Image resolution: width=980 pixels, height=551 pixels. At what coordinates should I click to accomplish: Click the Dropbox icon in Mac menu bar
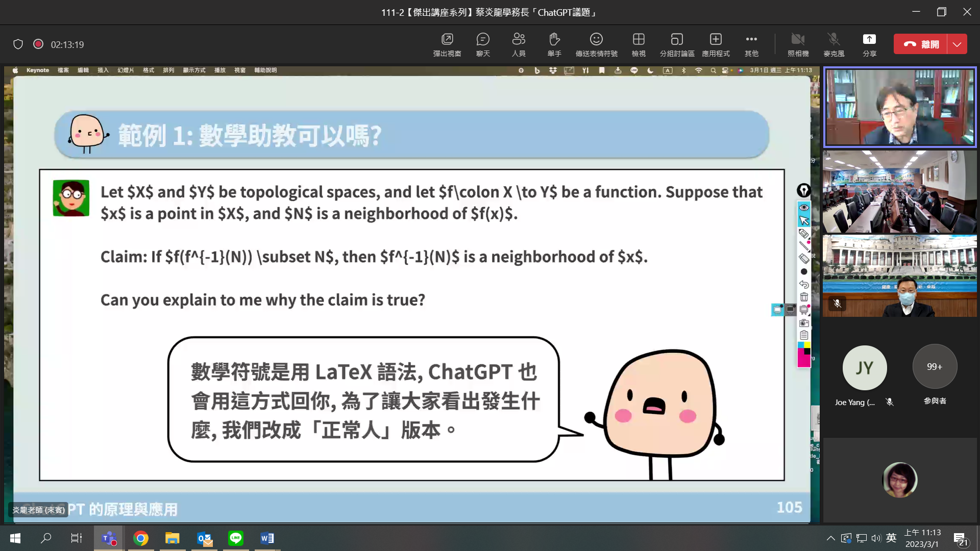tap(553, 70)
